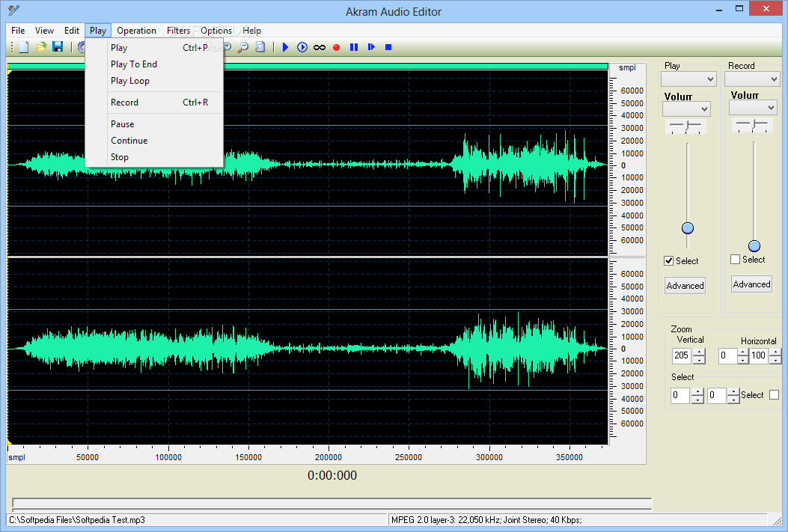Click the Save floppy disk icon

tap(58, 47)
